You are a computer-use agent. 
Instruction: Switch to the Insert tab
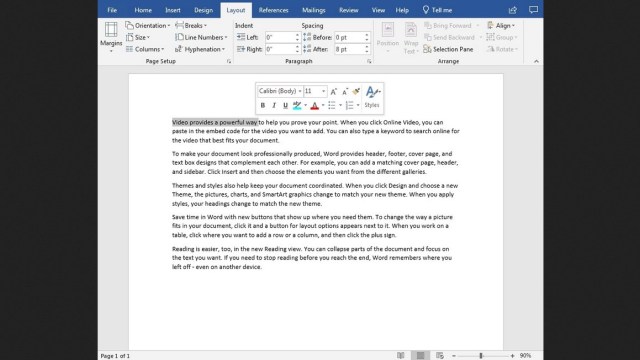click(173, 10)
